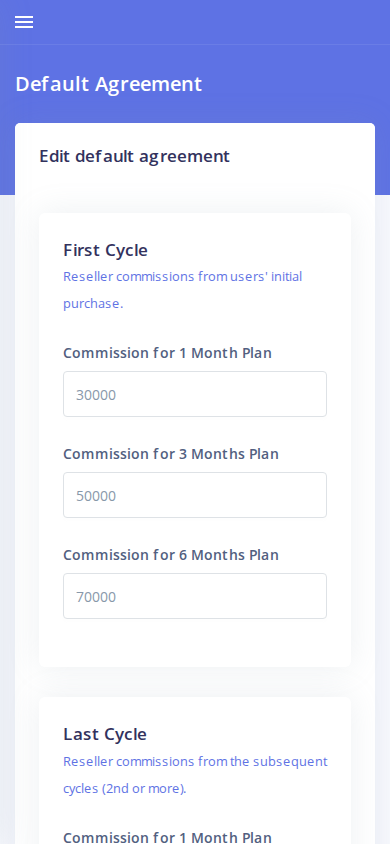This screenshot has height=844, width=390.
Task: Focus the 6 Months Plan field showing 70000
Action: 195,596
